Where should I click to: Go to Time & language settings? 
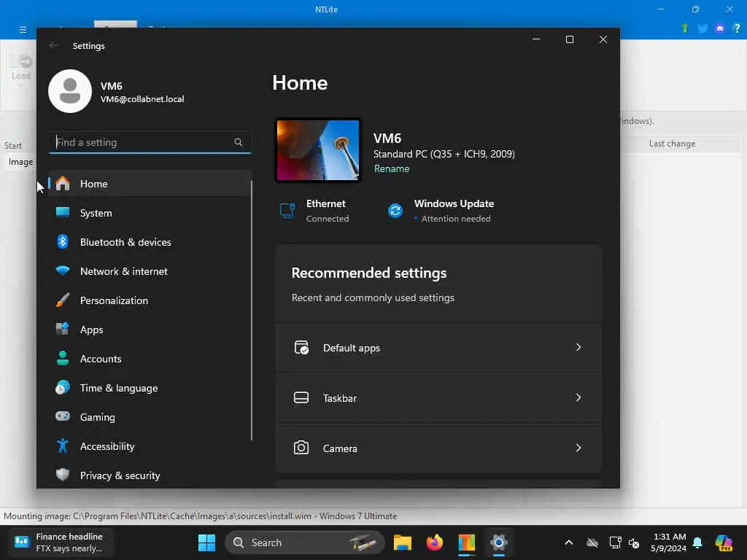150,388
